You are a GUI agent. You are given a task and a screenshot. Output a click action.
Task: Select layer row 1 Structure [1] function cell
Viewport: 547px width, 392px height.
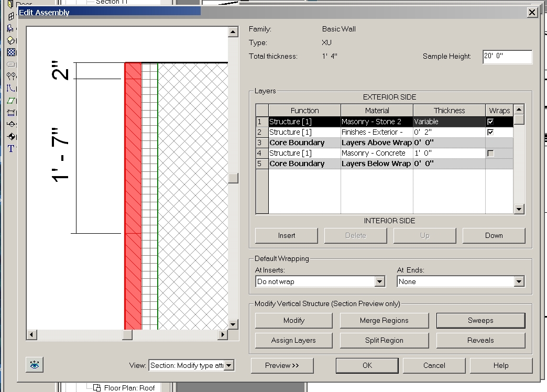pyautogui.click(x=304, y=122)
